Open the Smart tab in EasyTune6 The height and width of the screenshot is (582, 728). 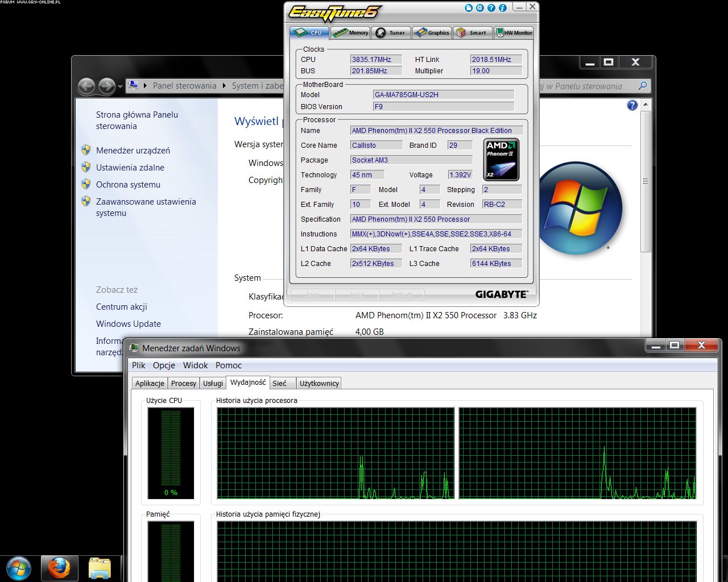click(472, 32)
